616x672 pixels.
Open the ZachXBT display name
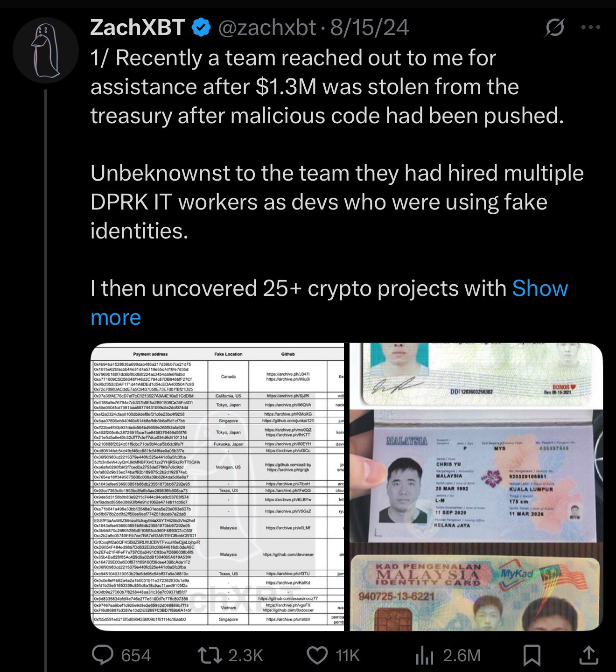pyautogui.click(x=138, y=28)
